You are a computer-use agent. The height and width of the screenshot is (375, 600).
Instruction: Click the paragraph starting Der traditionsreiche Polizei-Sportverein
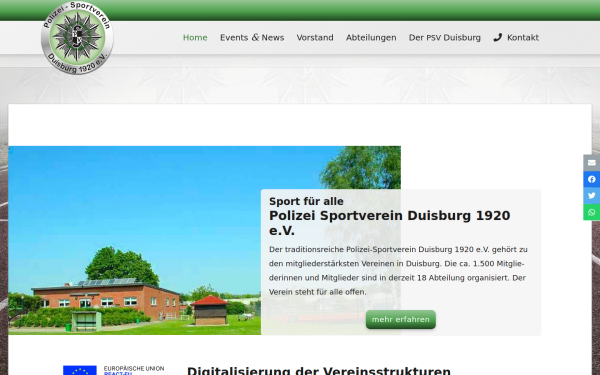[398, 271]
